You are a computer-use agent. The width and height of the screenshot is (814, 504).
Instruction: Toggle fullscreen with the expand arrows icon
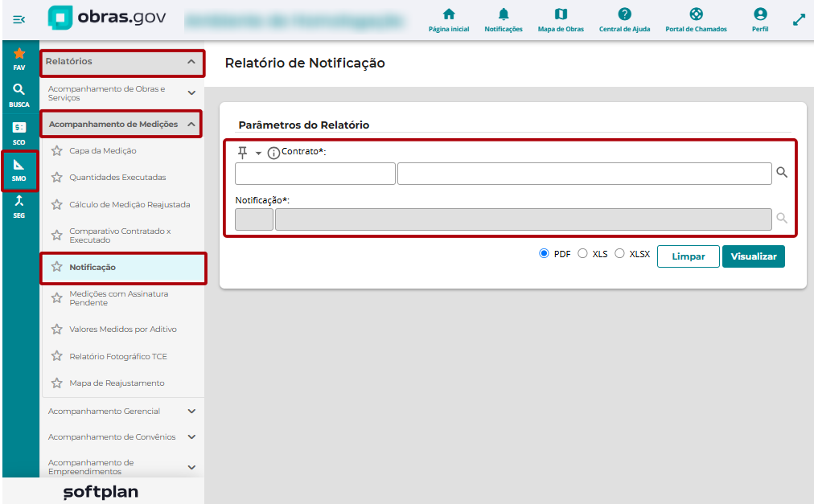point(799,20)
